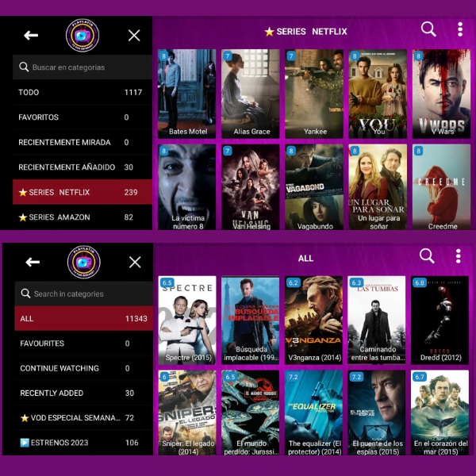Image resolution: width=476 pixels, height=476 pixels.
Task: Open En el corazón del mar poster
Action: (x=440, y=413)
